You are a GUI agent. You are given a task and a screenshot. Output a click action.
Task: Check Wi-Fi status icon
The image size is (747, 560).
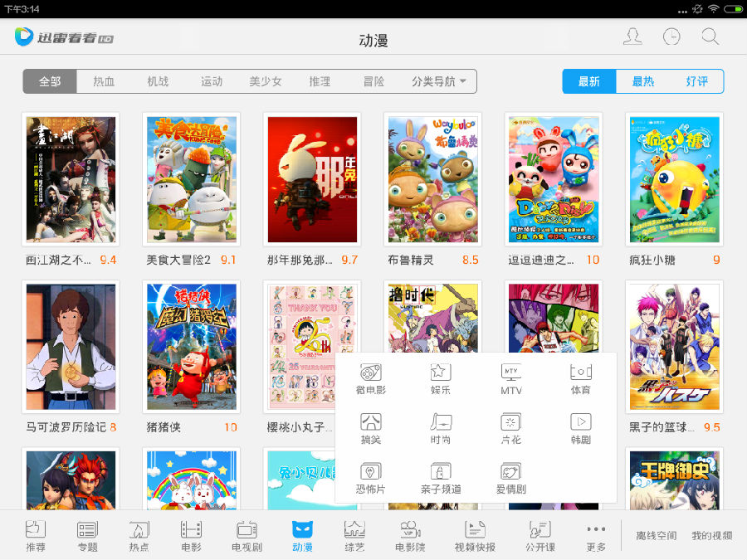(x=713, y=9)
